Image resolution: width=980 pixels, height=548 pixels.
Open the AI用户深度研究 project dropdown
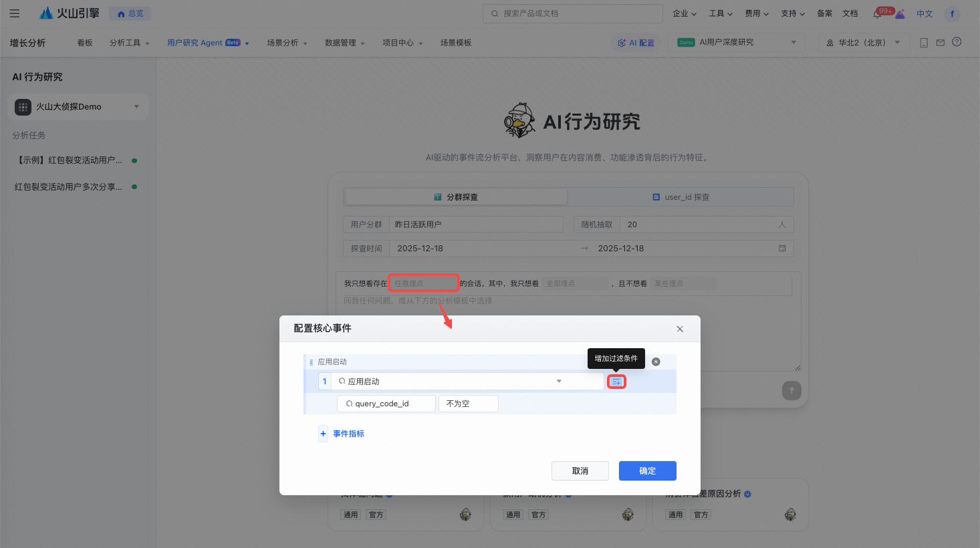point(736,42)
